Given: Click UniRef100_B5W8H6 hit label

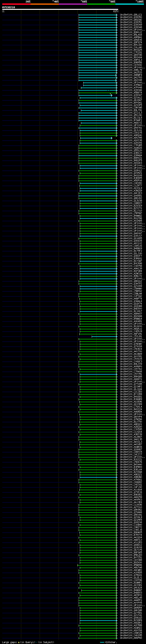Looking at the screenshot, I should [x=131, y=565].
